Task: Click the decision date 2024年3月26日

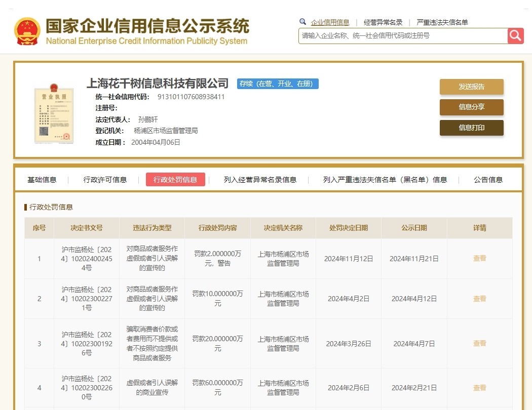Action: click(x=349, y=344)
